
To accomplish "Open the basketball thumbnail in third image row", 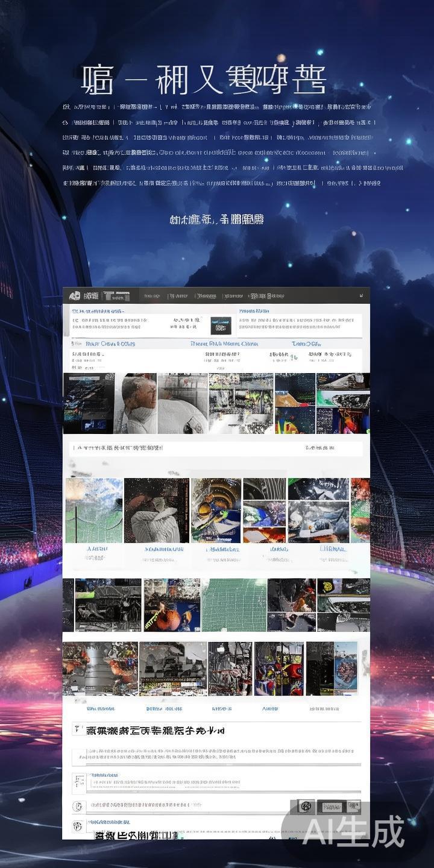I will 172,605.
